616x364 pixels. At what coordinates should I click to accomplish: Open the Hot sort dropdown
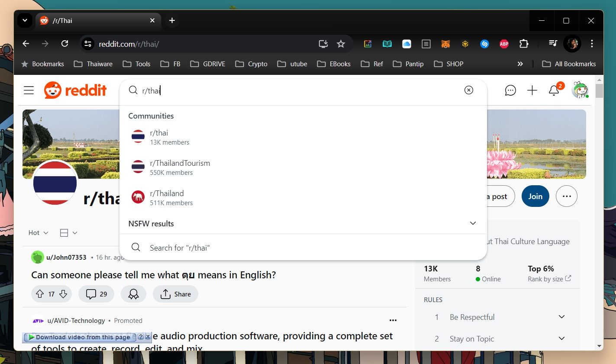pos(38,233)
